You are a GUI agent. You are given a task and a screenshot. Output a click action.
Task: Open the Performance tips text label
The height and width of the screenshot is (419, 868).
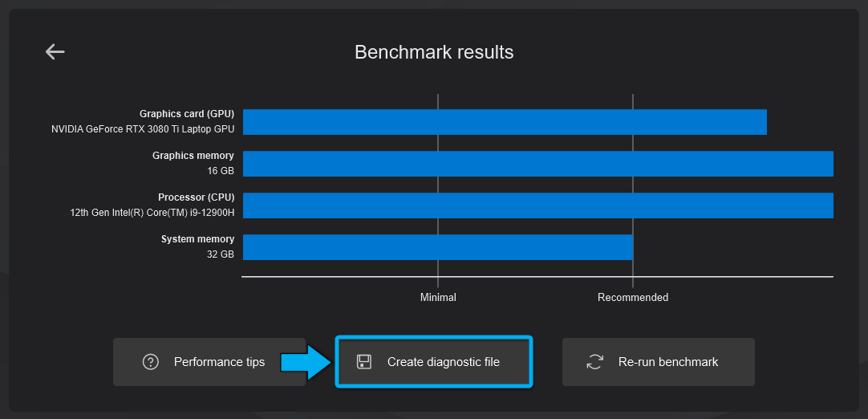point(219,362)
